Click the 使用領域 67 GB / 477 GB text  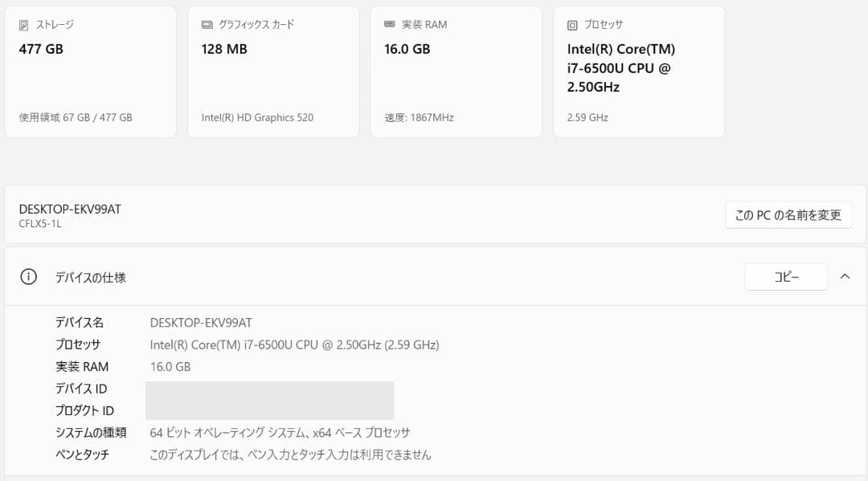pos(76,117)
